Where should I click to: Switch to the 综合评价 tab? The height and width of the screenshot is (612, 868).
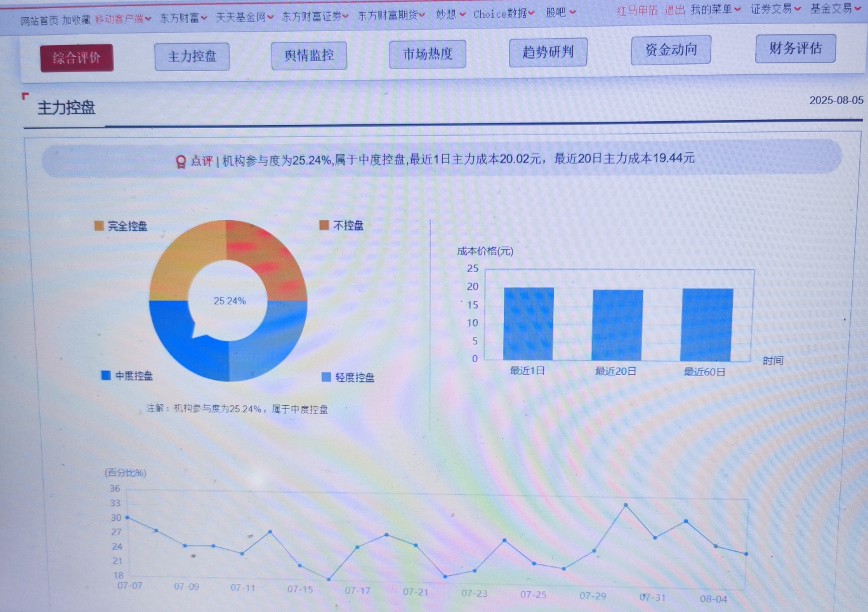pyautogui.click(x=77, y=58)
